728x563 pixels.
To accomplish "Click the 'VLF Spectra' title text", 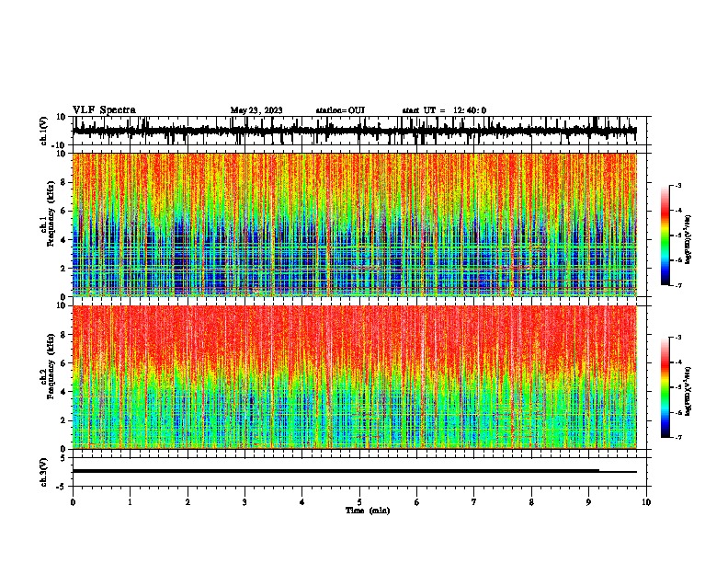I will [x=104, y=109].
